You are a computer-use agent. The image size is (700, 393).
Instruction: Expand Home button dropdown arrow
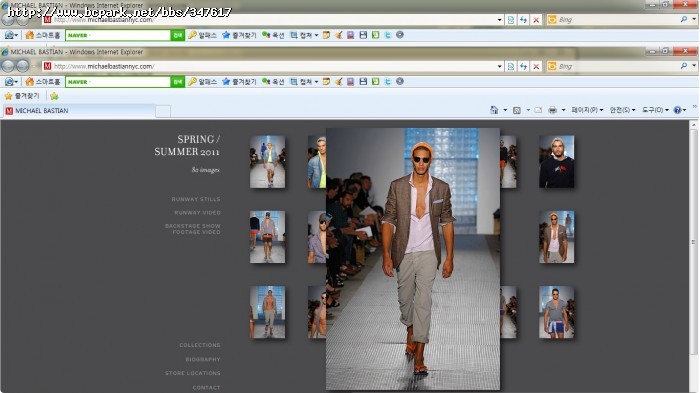(505, 110)
